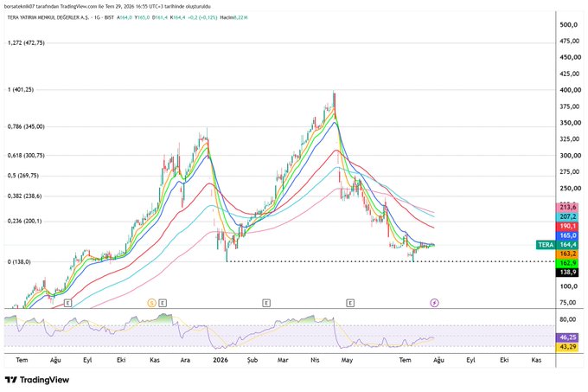Viewport: 588px width, 392px height.
Task: Open the E earnings marker above the May label
Action: pos(350,303)
